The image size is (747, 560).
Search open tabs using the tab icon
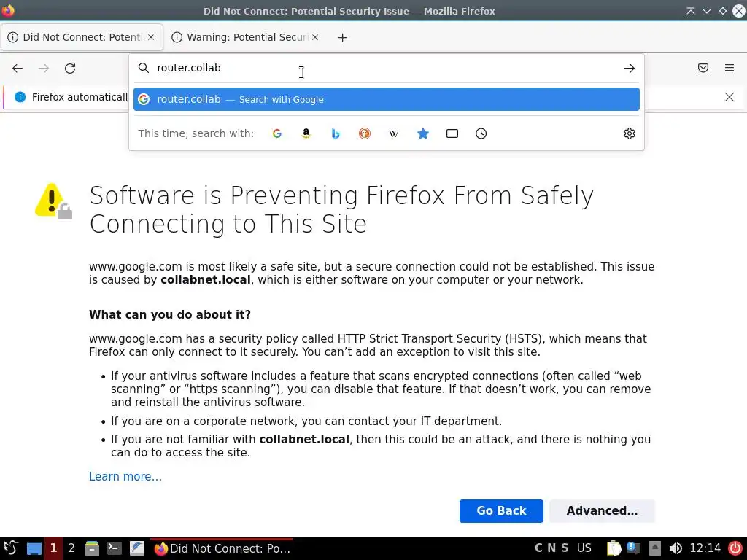452,134
